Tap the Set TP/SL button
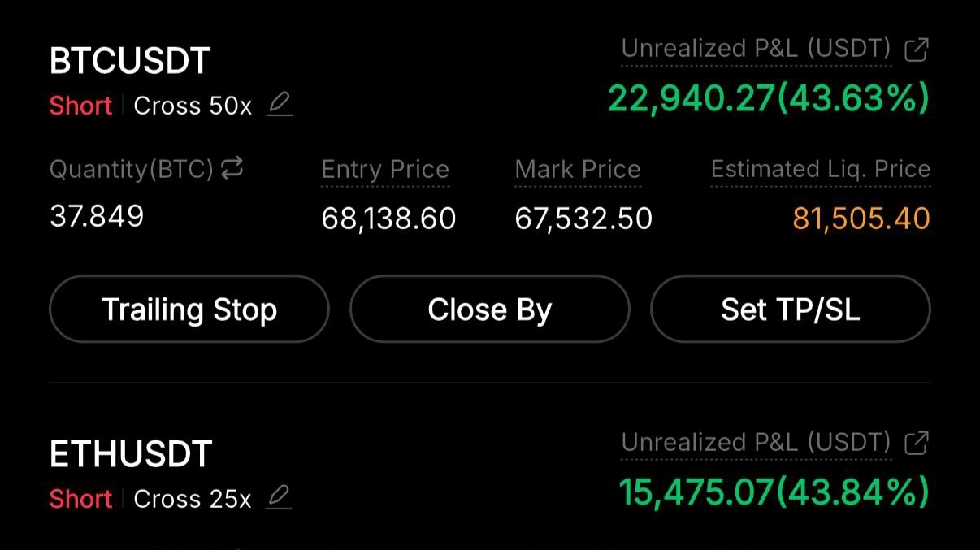This screenshot has width=980, height=550. [790, 310]
